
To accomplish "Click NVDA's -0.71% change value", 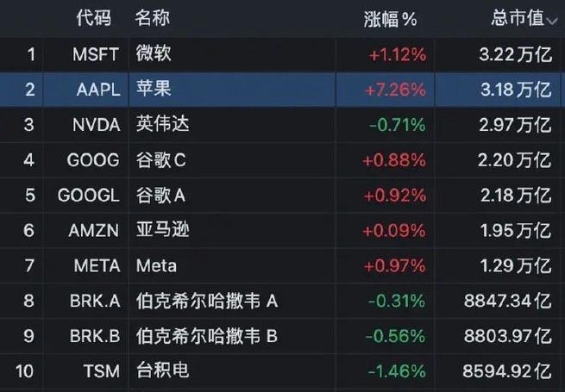I will (x=397, y=125).
